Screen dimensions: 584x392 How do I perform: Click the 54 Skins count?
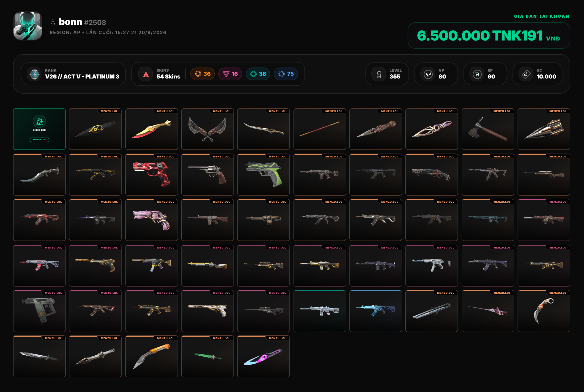click(168, 76)
